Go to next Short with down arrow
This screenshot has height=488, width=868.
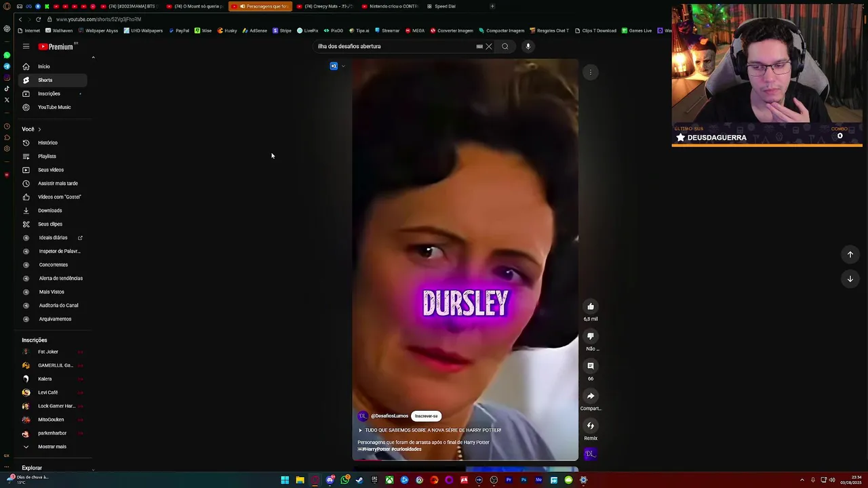pyautogui.click(x=850, y=279)
